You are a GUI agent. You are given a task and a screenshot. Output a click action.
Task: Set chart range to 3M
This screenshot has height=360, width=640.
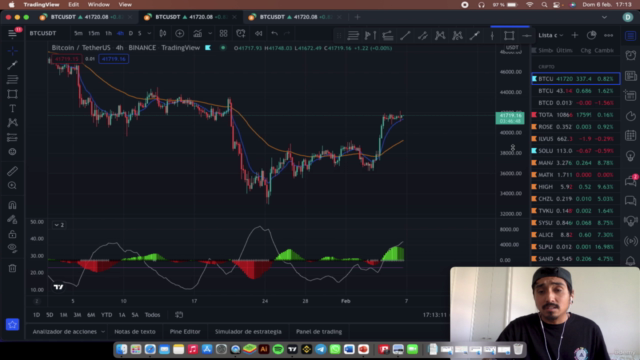[x=77, y=315]
